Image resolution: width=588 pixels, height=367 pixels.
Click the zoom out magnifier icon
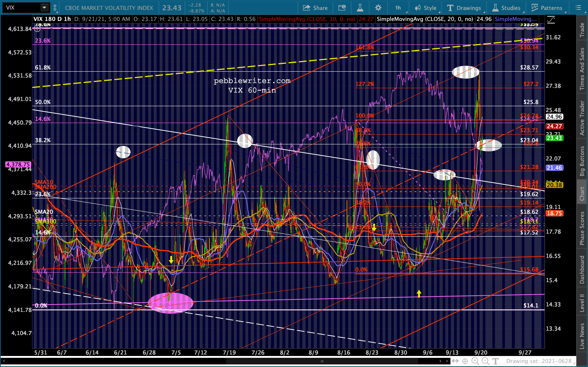[485, 361]
